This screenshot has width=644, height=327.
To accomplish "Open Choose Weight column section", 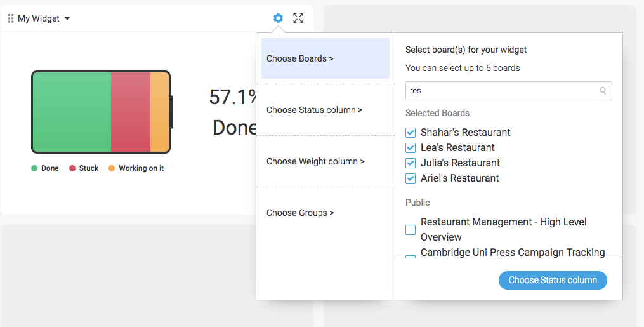I will 325,161.
